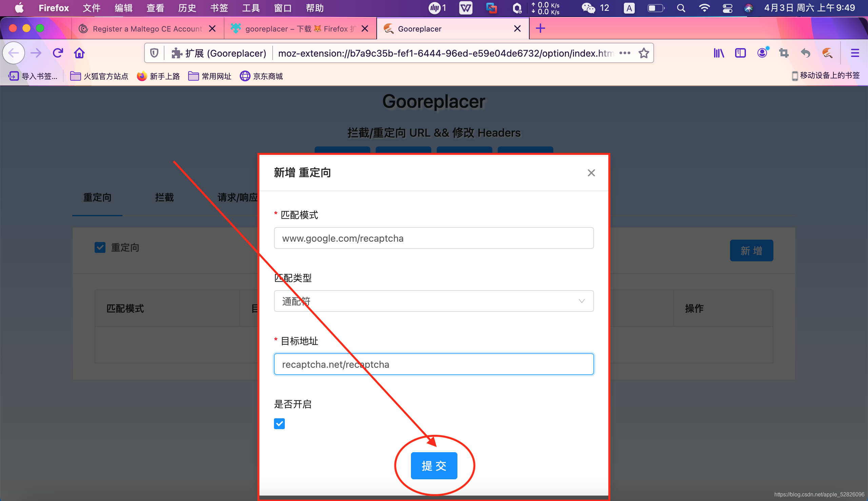Go to the Firefox home page
This screenshot has height=501, width=868.
tap(79, 53)
